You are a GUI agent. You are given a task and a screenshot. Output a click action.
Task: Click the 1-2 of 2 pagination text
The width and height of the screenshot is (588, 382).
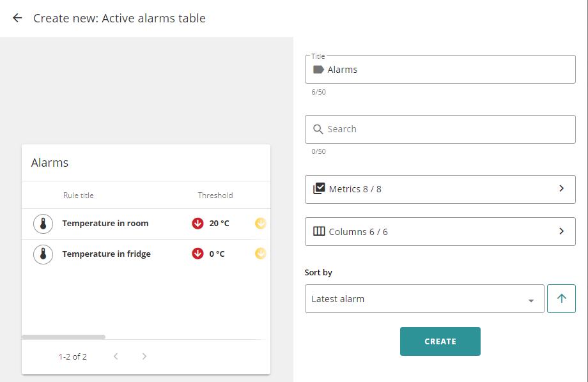tap(73, 356)
